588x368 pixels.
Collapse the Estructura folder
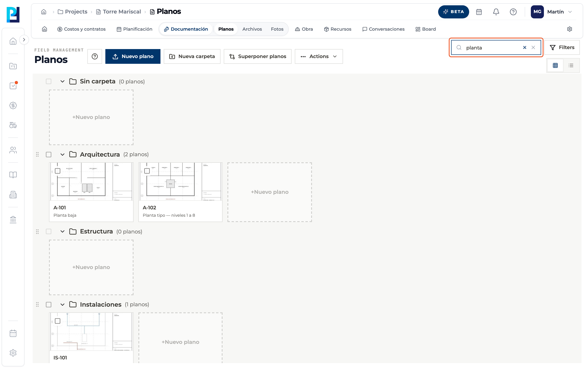point(62,231)
